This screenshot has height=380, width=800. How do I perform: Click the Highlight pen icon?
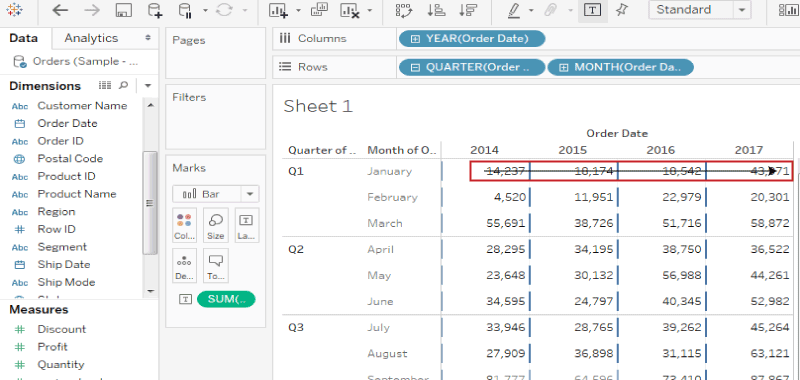coord(514,11)
